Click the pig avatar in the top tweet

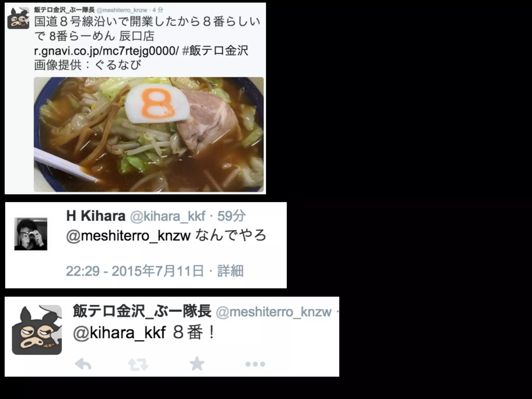click(18, 18)
